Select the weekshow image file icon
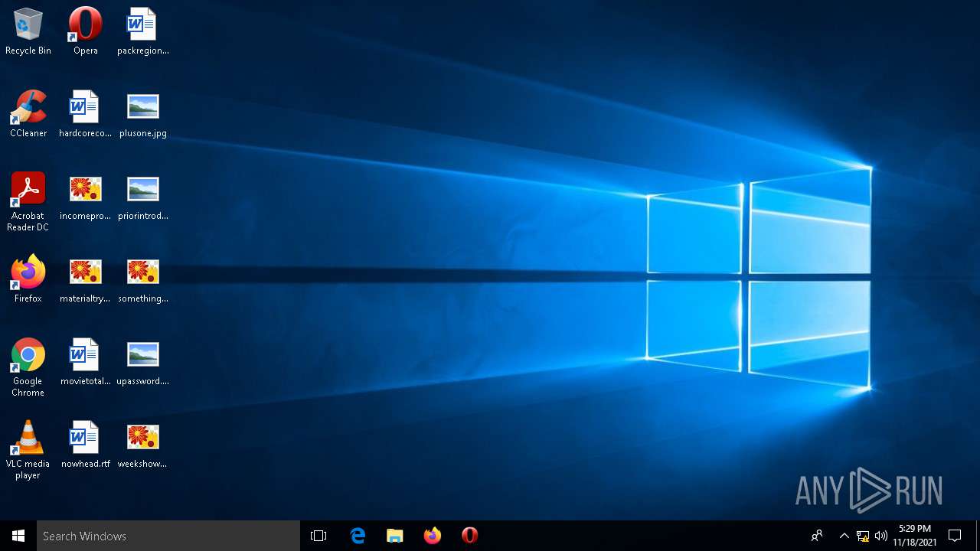The image size is (980, 551). (143, 445)
